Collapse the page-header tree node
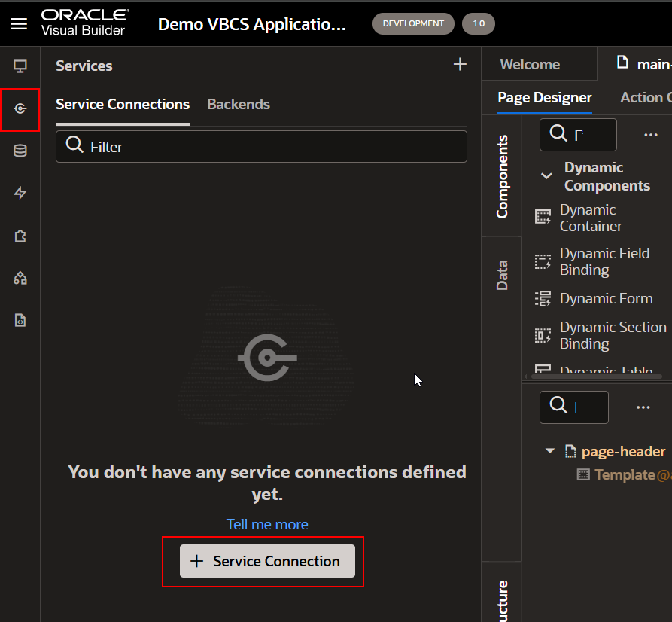 point(550,451)
